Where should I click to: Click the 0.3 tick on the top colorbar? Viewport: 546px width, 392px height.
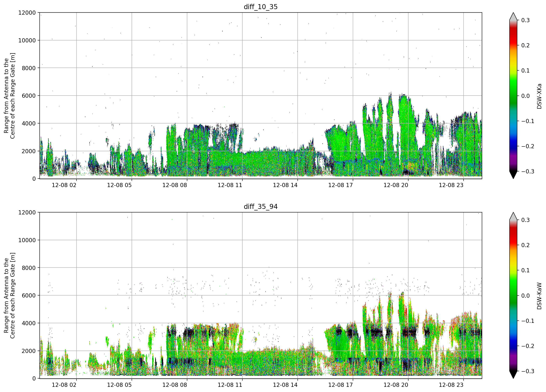pyautogui.click(x=525, y=20)
